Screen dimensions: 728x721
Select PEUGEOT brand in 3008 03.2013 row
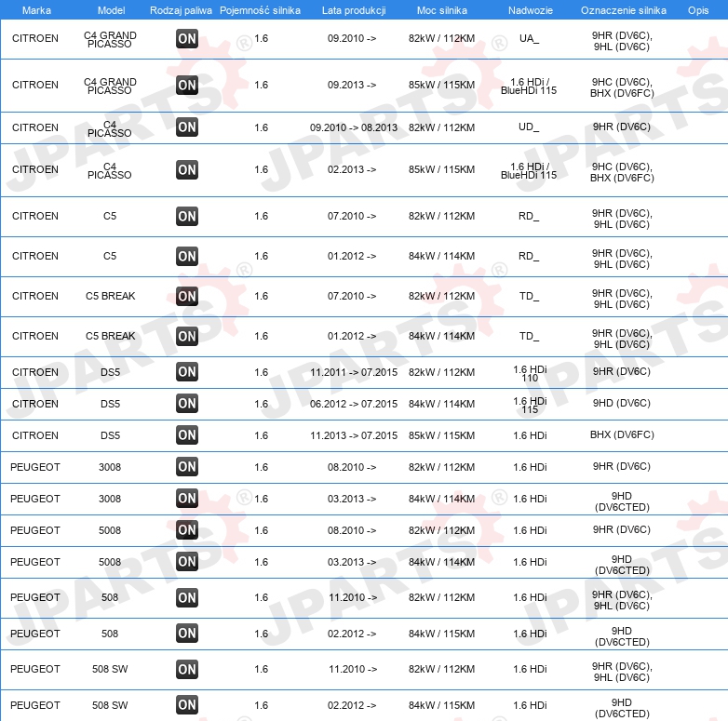click(x=35, y=499)
